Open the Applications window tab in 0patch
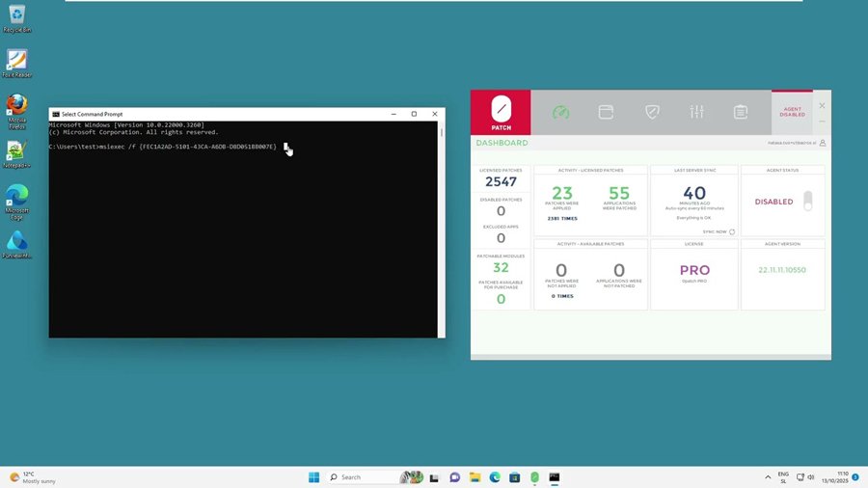Viewport: 868px width, 488px height. 606,112
